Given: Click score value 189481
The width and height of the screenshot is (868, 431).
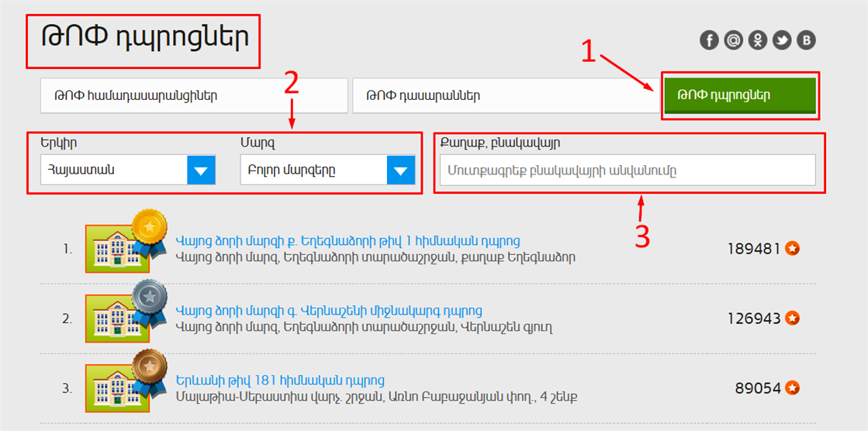Looking at the screenshot, I should pyautogui.click(x=754, y=249).
